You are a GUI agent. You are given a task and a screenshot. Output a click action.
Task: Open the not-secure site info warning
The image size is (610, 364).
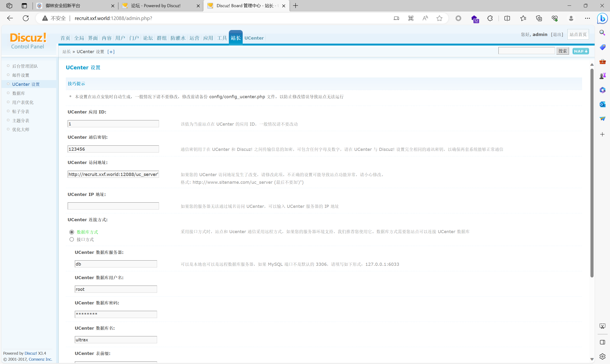(x=54, y=18)
